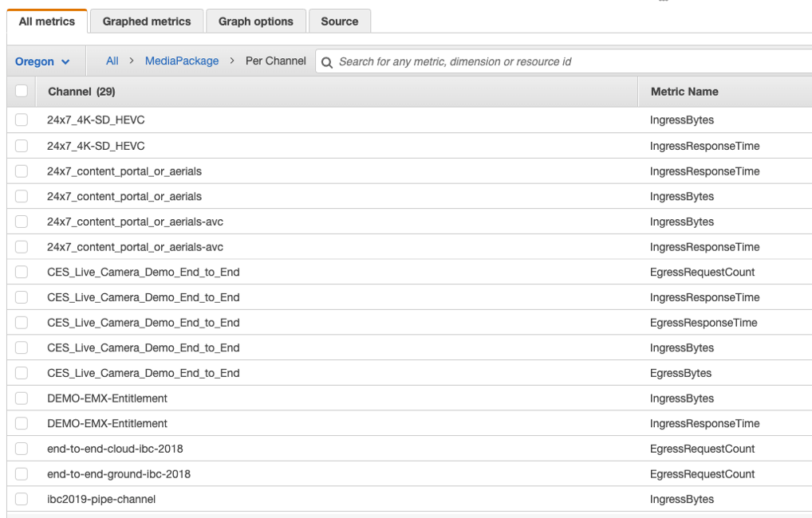Expand the region selector chevron

(x=67, y=61)
